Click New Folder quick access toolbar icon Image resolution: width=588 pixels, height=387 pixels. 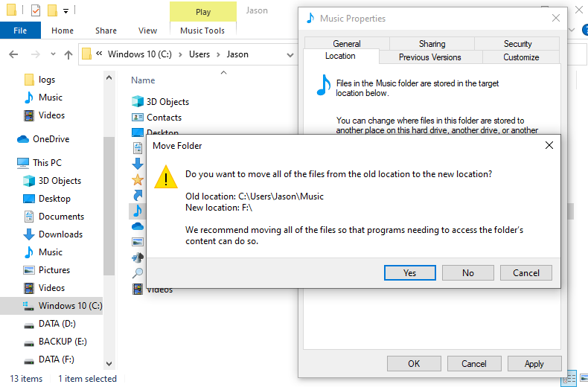52,10
